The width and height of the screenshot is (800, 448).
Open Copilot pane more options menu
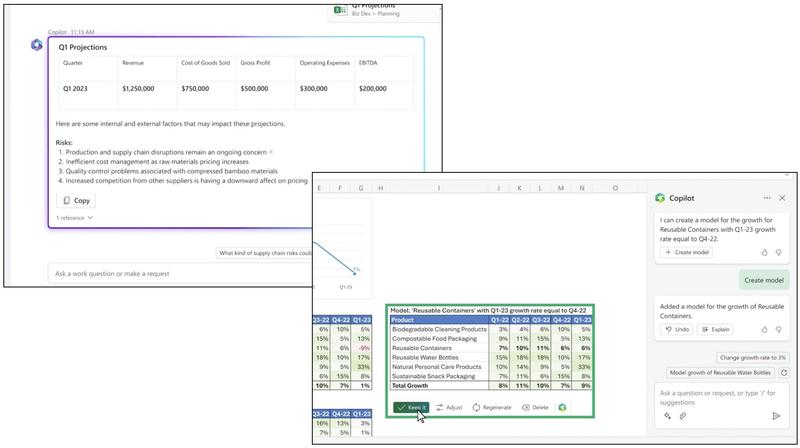(767, 197)
